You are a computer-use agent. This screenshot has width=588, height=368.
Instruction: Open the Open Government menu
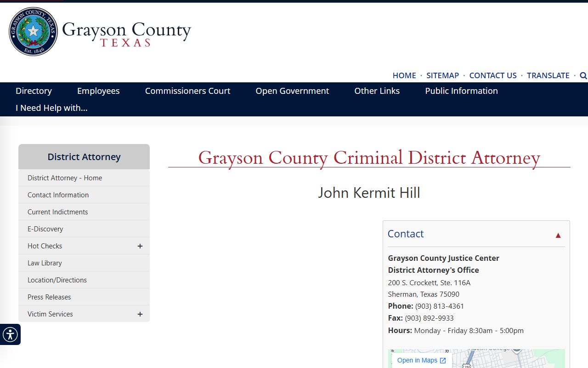(292, 91)
